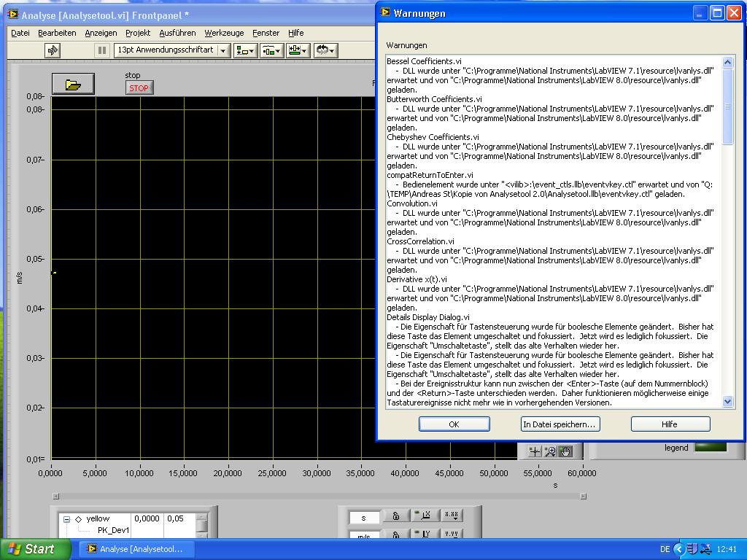Click the warnings list scroll-down arrow
The width and height of the screenshot is (747, 560).
pos(727,401)
